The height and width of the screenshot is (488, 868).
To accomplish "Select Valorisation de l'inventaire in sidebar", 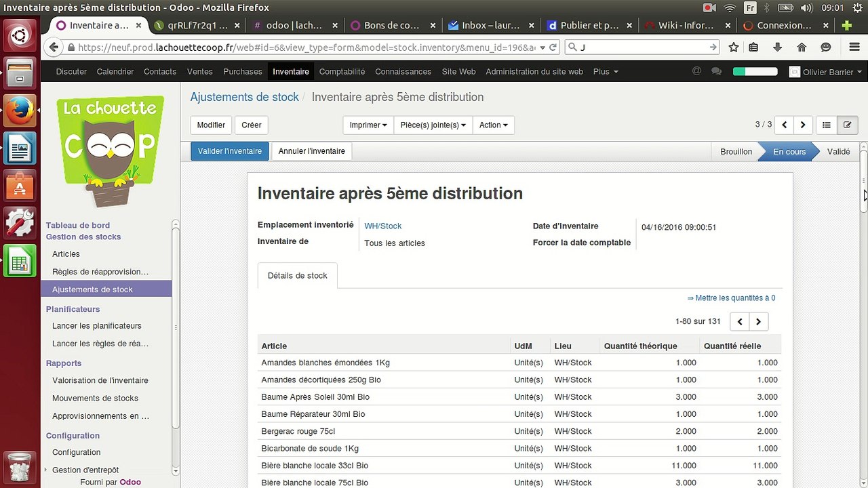I will (100, 380).
